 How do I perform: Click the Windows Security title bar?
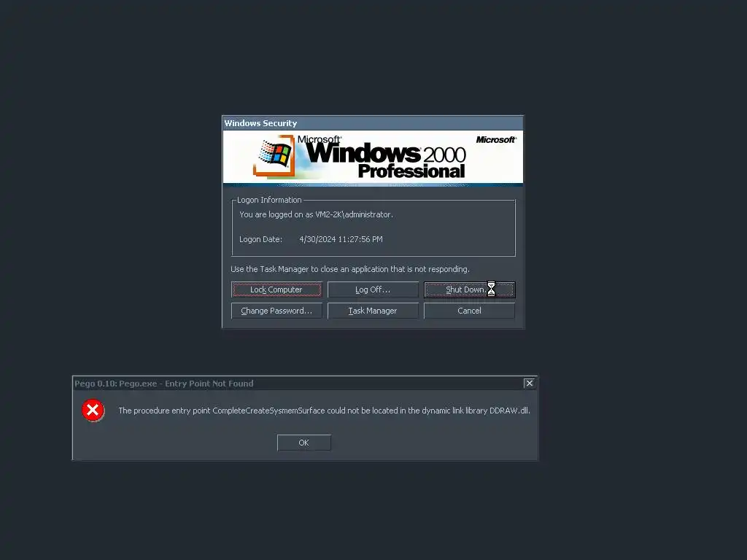tap(373, 123)
